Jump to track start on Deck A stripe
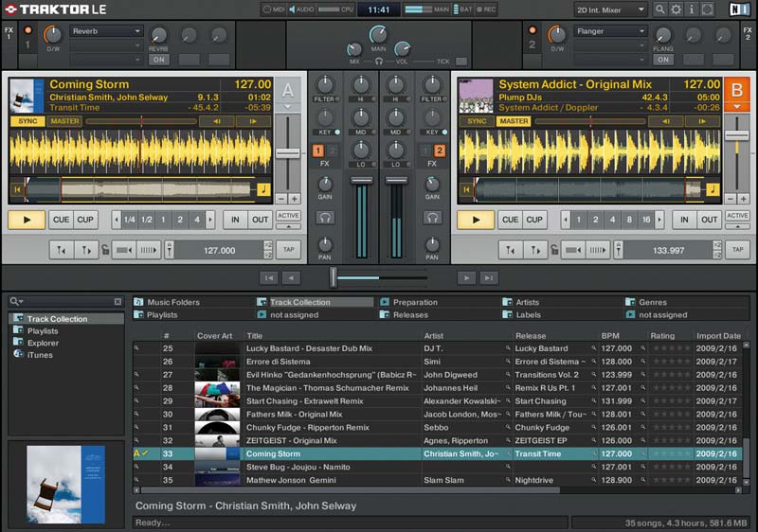Screen dimensions: 758x532 (x=17, y=190)
